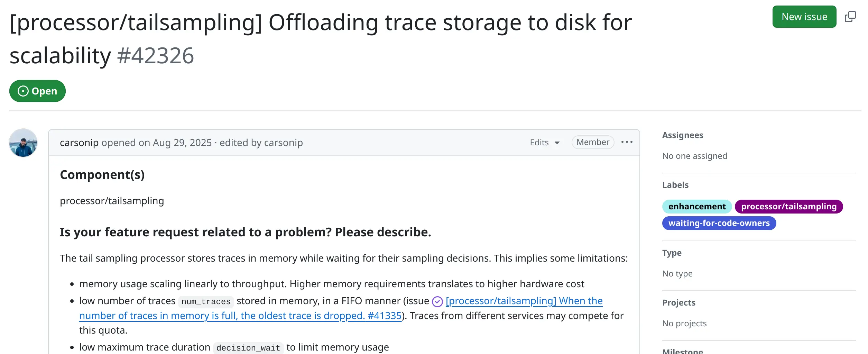Click the green New issue button
The width and height of the screenshot is (868, 354).
point(804,16)
